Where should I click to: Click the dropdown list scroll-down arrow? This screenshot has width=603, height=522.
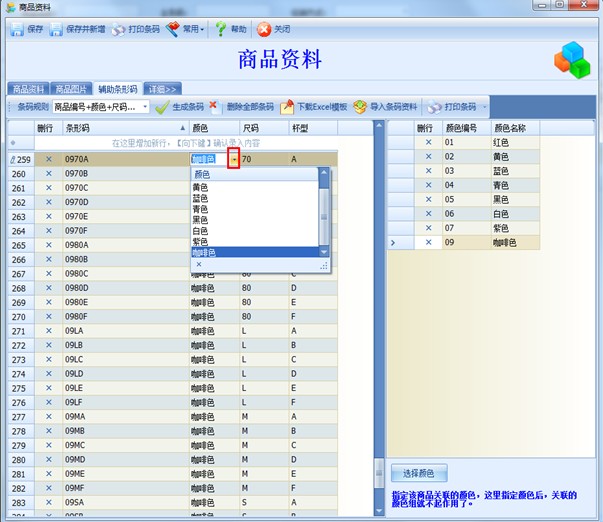tap(324, 252)
